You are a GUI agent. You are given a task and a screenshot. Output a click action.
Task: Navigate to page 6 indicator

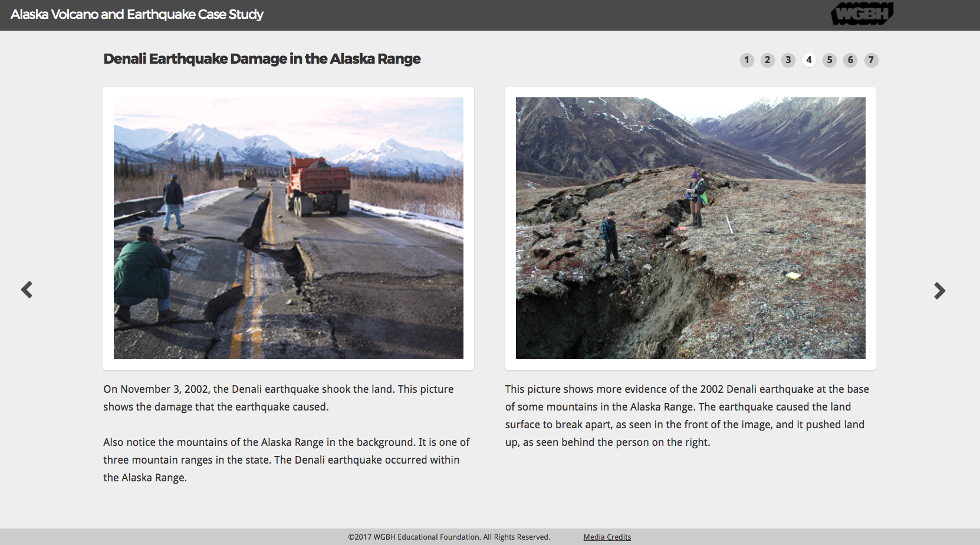(850, 60)
